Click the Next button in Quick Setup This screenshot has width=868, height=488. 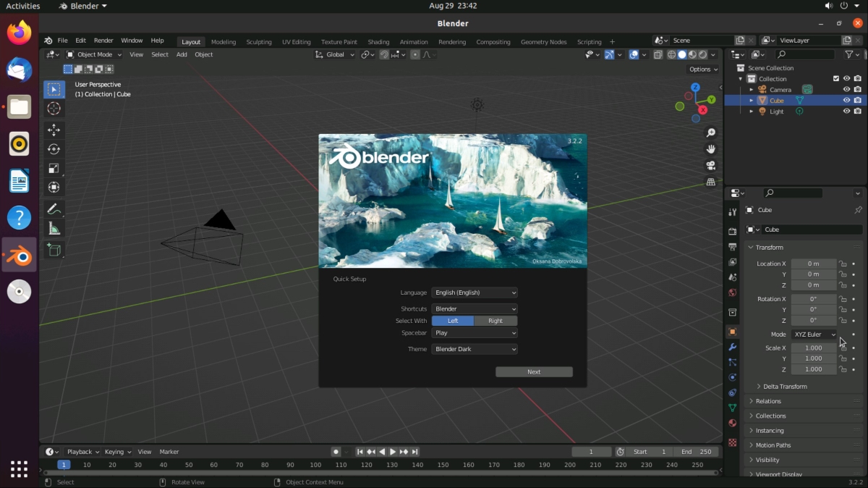(x=534, y=371)
